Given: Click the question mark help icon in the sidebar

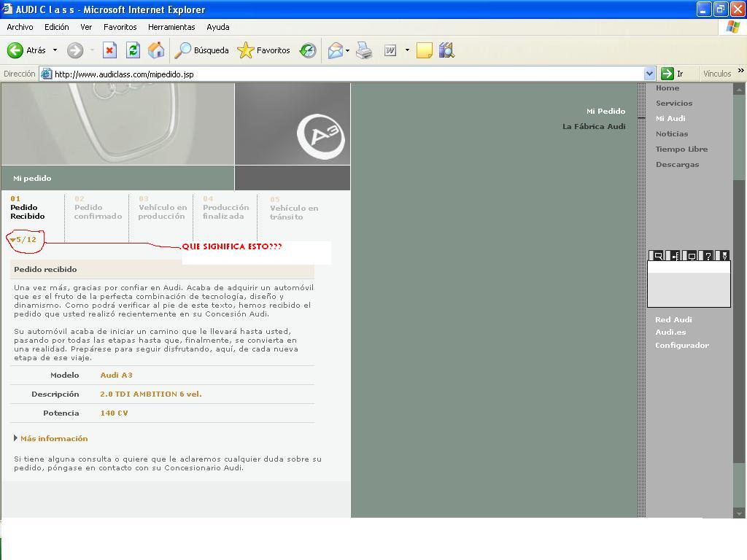Looking at the screenshot, I should coord(708,256).
